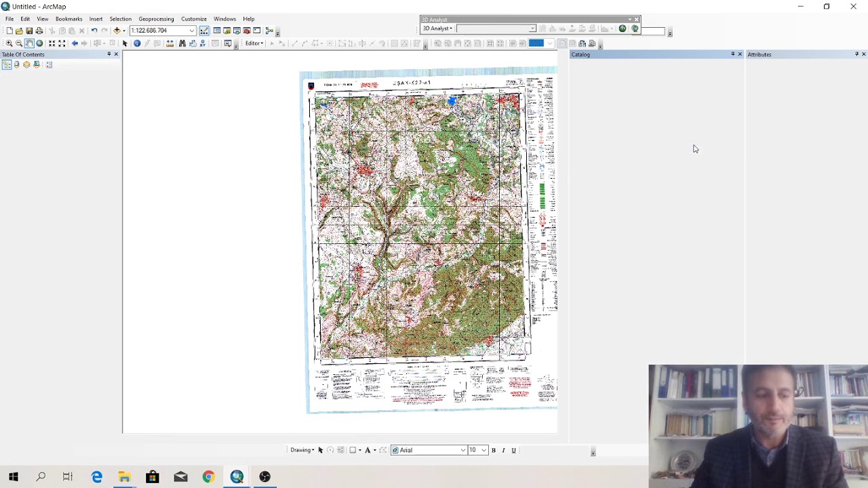
Task: Close the Table Of Contents panel
Action: tap(116, 54)
